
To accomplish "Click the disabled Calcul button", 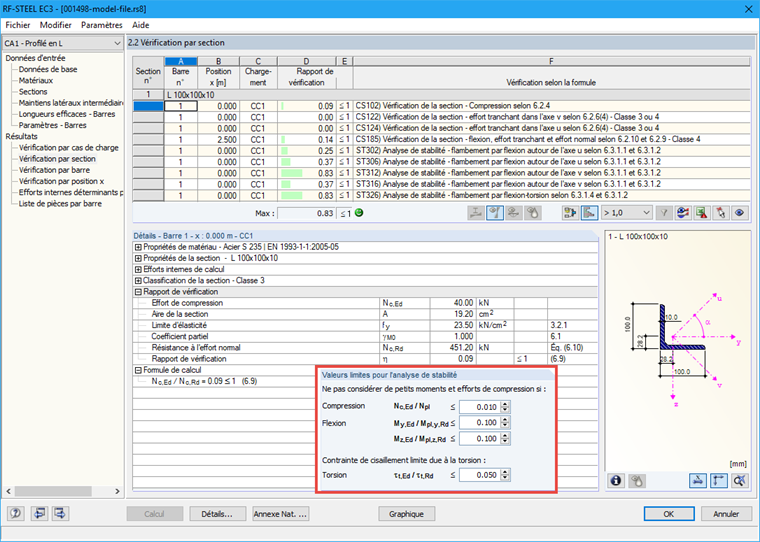I will [x=154, y=514].
